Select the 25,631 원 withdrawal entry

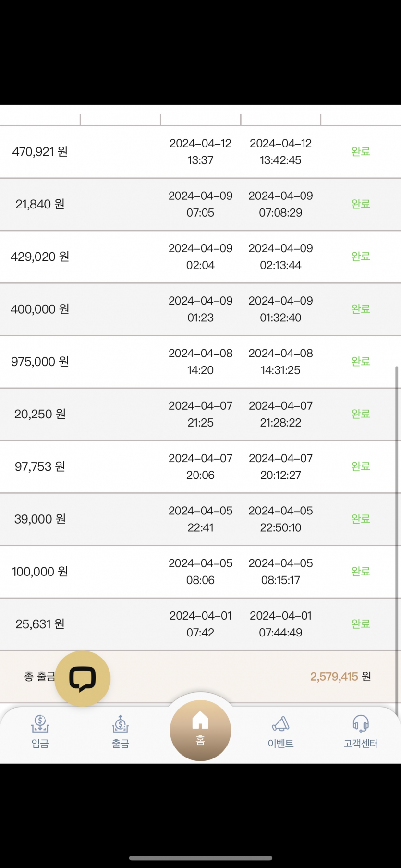[40, 624]
